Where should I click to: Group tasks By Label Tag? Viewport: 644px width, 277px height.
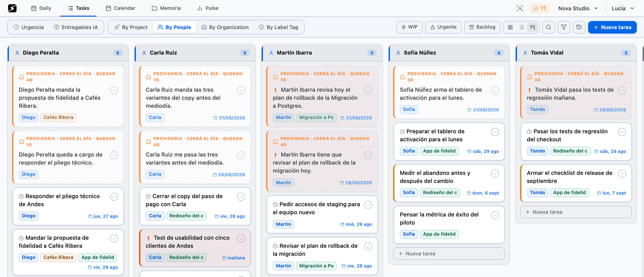pos(278,27)
